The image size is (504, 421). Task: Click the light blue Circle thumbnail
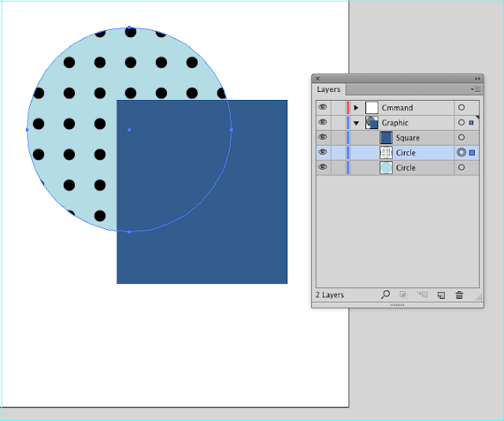[386, 168]
